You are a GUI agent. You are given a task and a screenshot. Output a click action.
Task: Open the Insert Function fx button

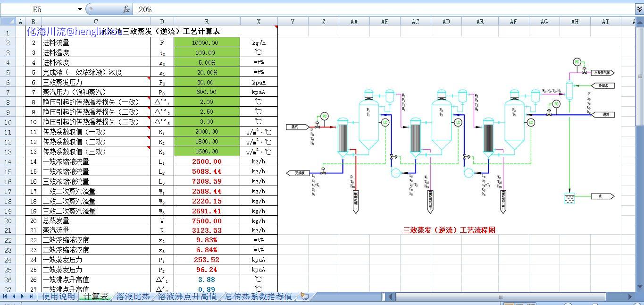tap(126, 9)
